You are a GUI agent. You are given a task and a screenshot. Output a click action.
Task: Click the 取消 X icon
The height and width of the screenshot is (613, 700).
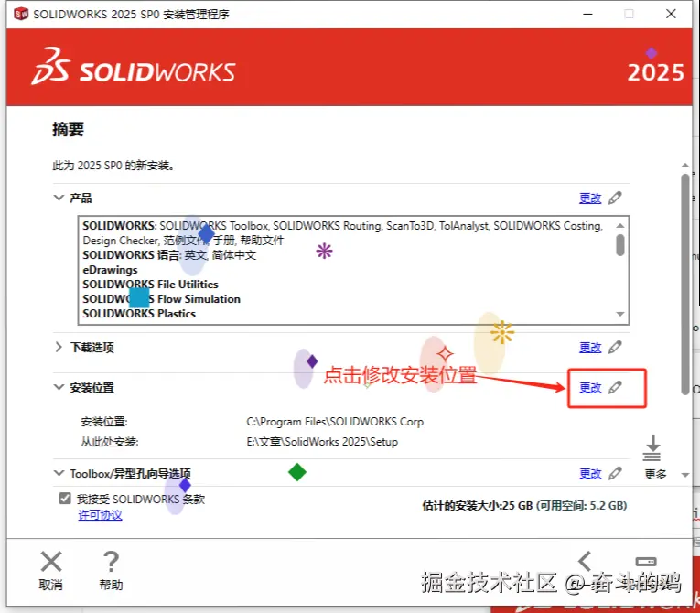click(51, 562)
